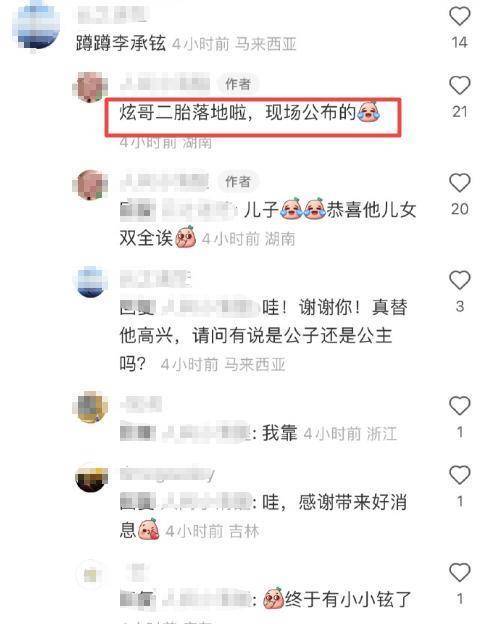Tap the heart beside the '我靠' reply
The width and height of the screenshot is (485, 624).
[460, 406]
